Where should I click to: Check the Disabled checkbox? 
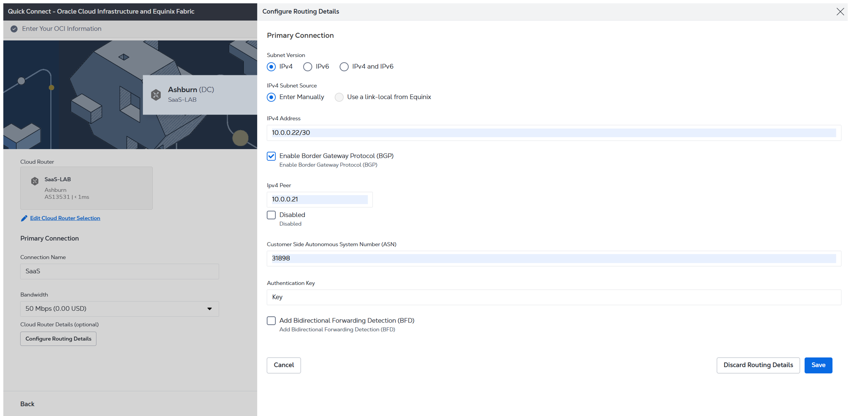tap(271, 215)
